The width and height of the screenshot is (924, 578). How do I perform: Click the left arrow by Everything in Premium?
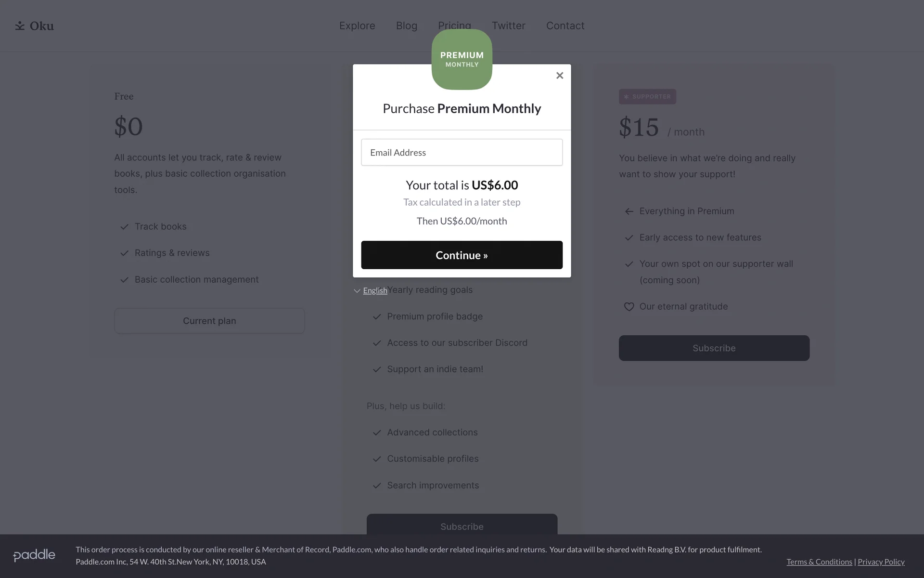629,211
